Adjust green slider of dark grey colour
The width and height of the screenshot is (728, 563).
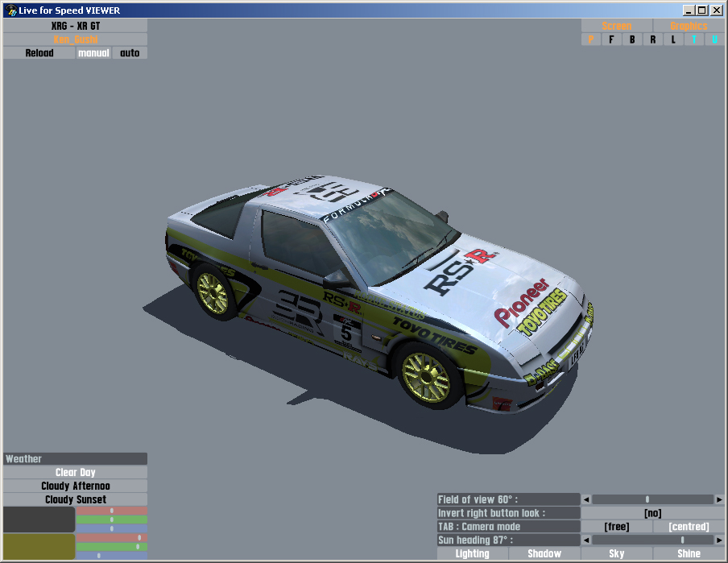pyautogui.click(x=111, y=520)
